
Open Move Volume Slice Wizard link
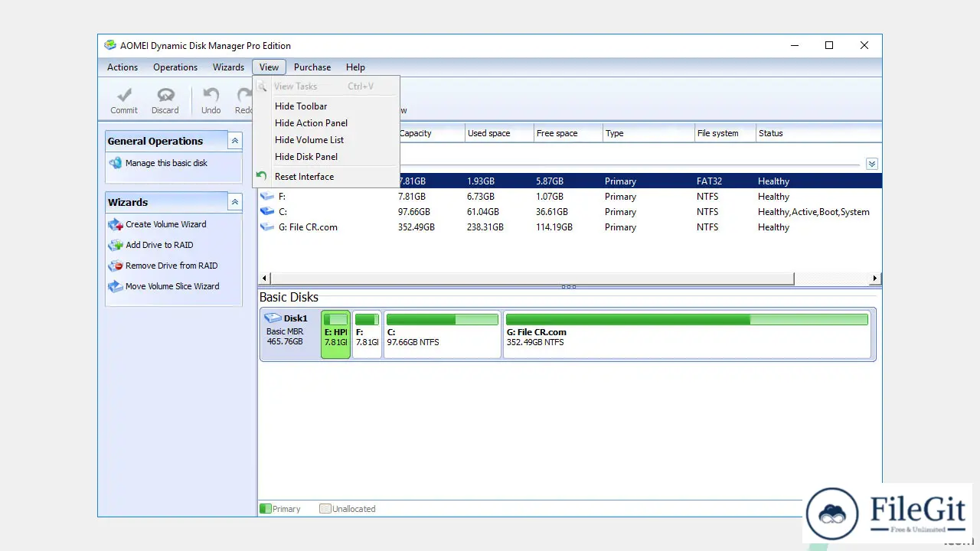tap(172, 286)
